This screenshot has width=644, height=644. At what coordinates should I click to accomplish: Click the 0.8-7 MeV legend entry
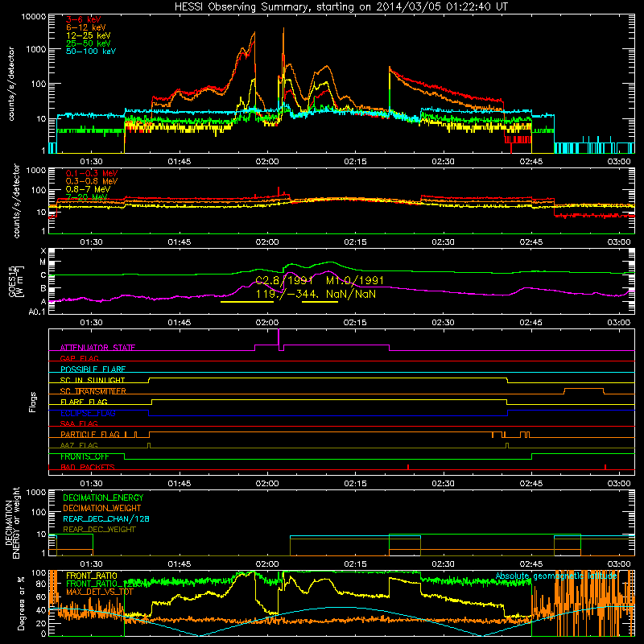click(89, 189)
